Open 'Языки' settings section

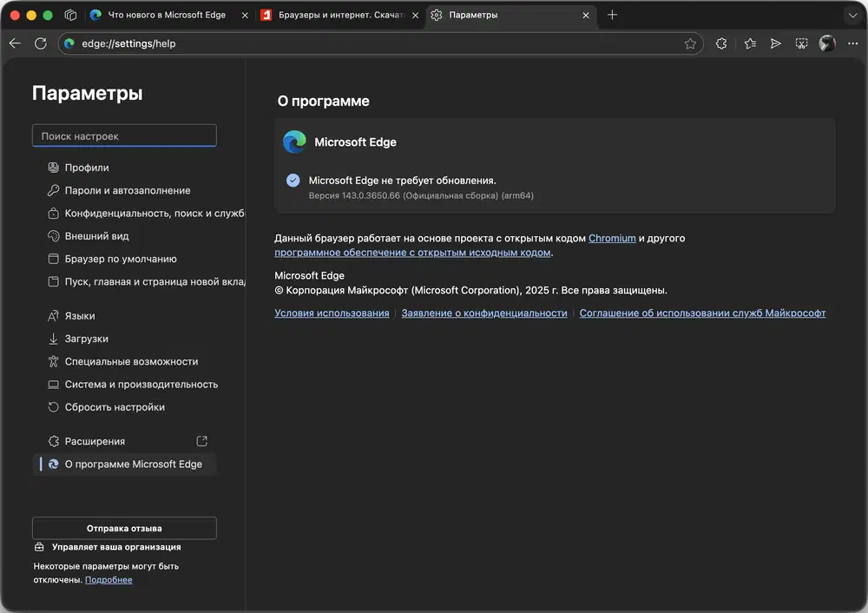pyautogui.click(x=124, y=316)
